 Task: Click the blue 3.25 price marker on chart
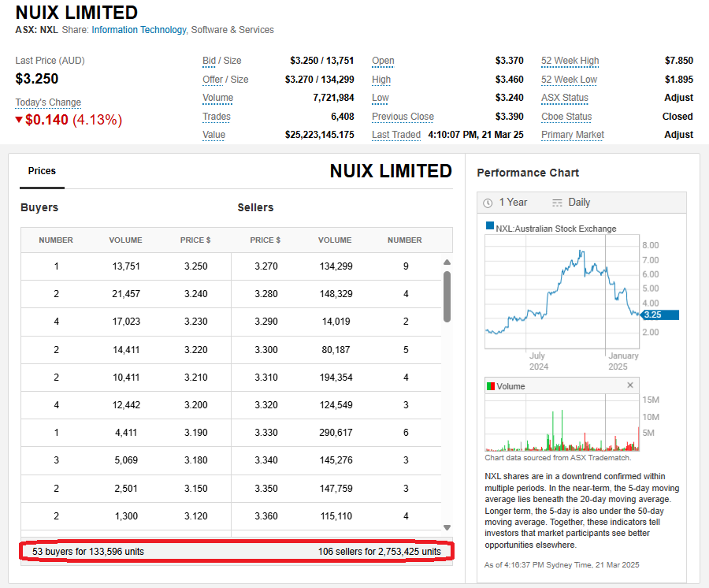point(659,314)
